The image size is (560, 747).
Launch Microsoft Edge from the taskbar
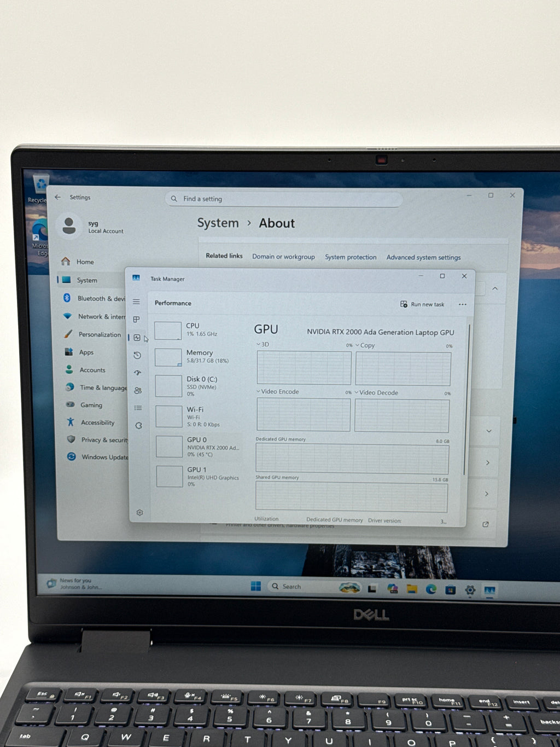(x=431, y=589)
